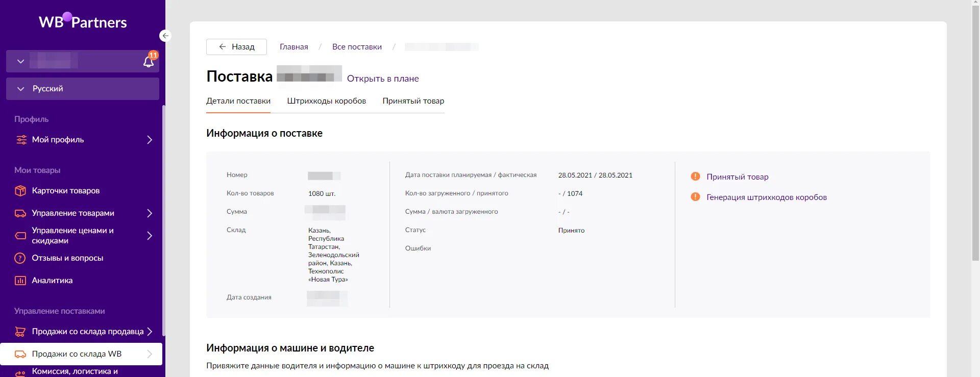The width and height of the screenshot is (980, 377).
Task: Open the Русский language dropdown
Action: pos(83,89)
